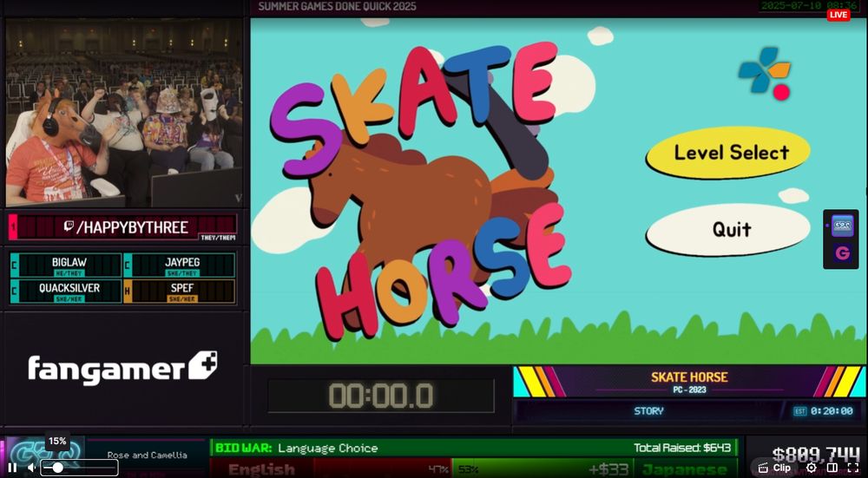Click the red LIVE badge

tap(838, 15)
